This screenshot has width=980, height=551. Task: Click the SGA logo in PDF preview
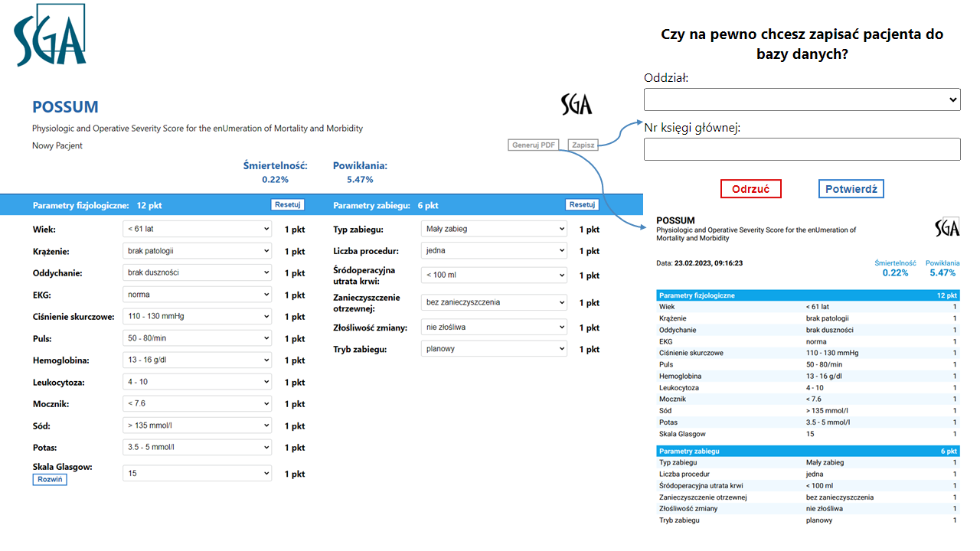(x=947, y=227)
